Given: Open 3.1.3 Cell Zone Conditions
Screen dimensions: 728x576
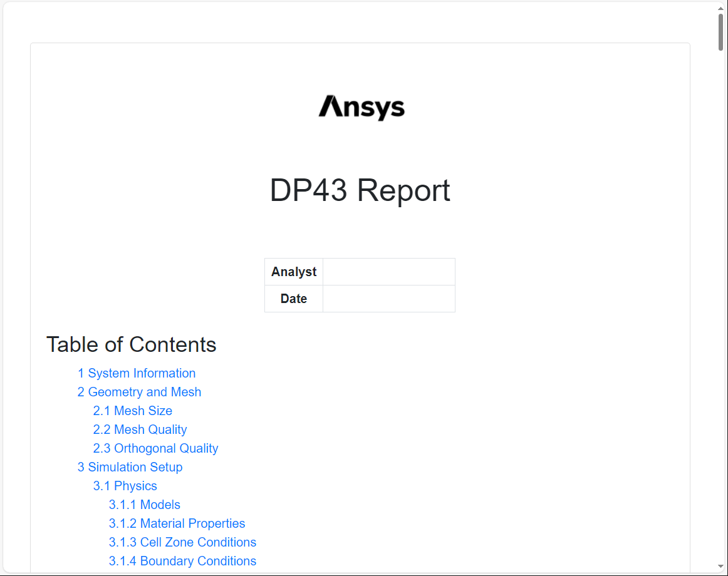Looking at the screenshot, I should point(182,542).
